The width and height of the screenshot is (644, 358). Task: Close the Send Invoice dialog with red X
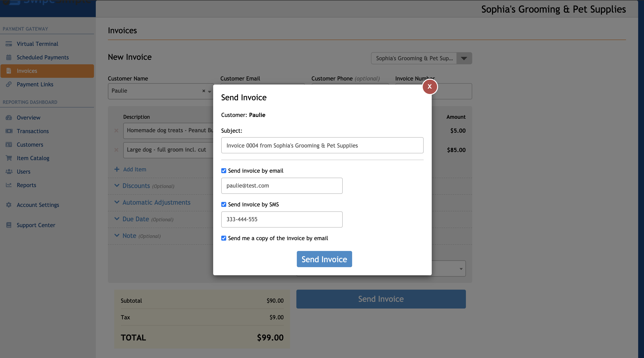point(430,87)
